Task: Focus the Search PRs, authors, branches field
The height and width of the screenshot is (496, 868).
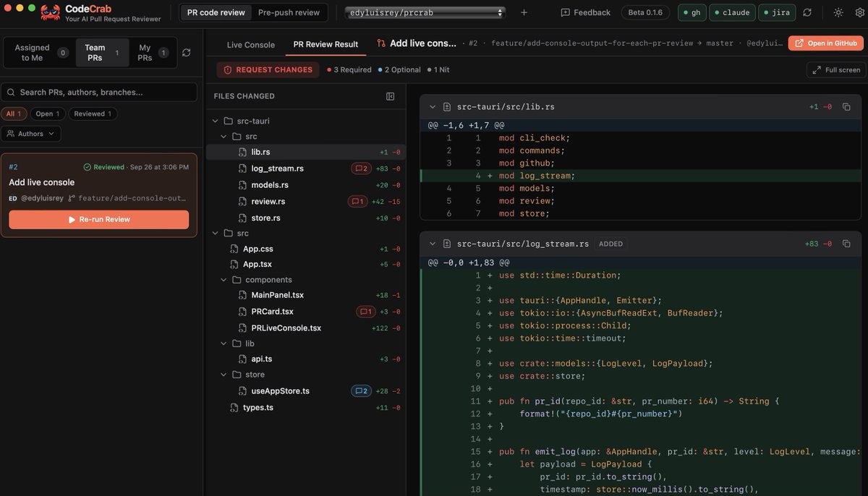Action: coord(99,92)
